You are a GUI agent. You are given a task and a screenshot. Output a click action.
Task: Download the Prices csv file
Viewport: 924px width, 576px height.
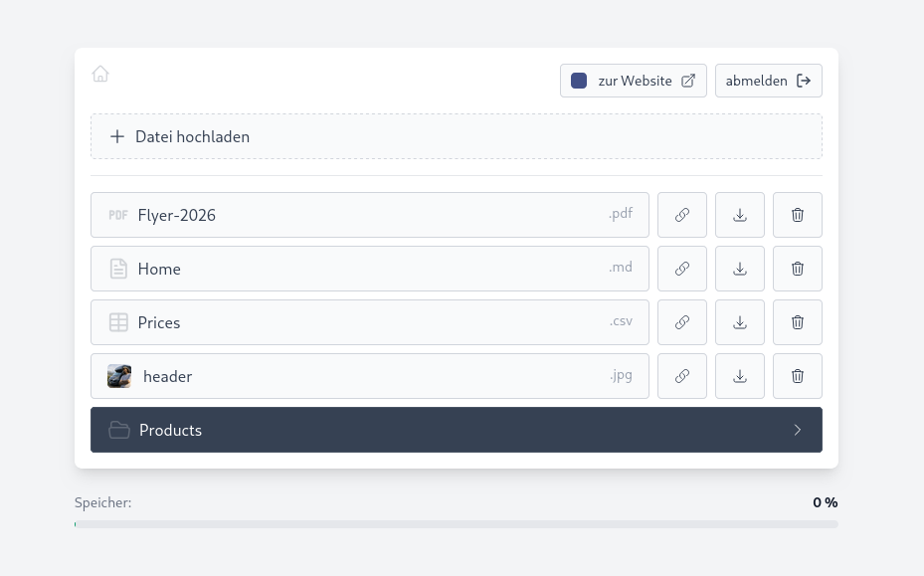(x=739, y=322)
